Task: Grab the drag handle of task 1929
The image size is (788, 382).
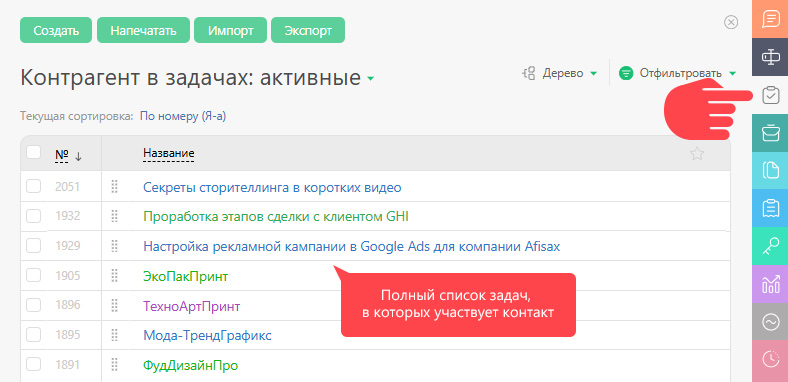Action: point(114,246)
